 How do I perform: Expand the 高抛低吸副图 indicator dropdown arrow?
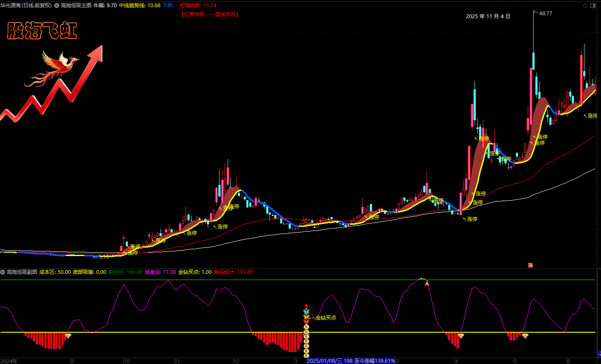pyautogui.click(x=3, y=272)
